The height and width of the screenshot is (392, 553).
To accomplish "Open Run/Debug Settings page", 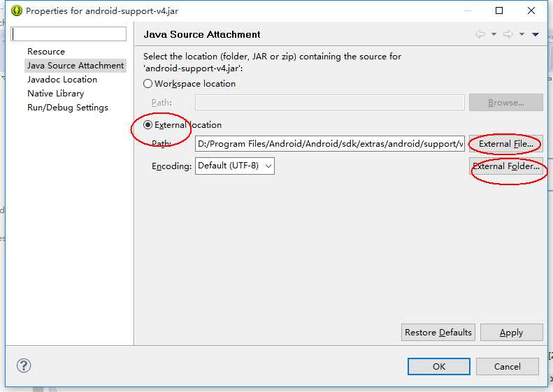I will (x=68, y=108).
